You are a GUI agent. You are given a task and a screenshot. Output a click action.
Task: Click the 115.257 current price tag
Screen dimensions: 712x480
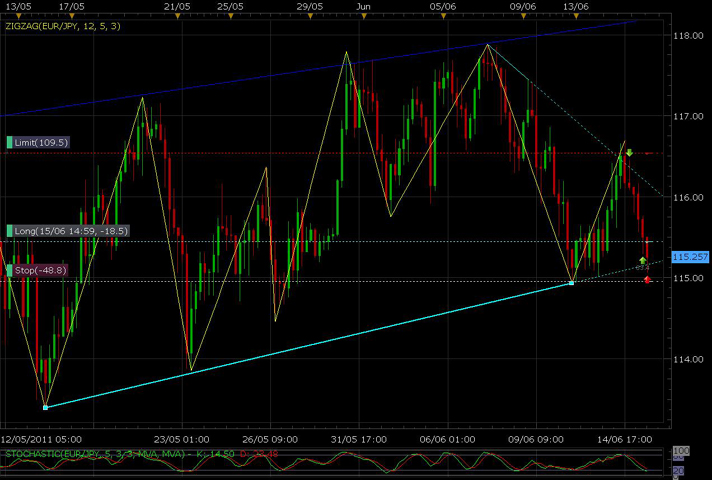pyautogui.click(x=691, y=257)
